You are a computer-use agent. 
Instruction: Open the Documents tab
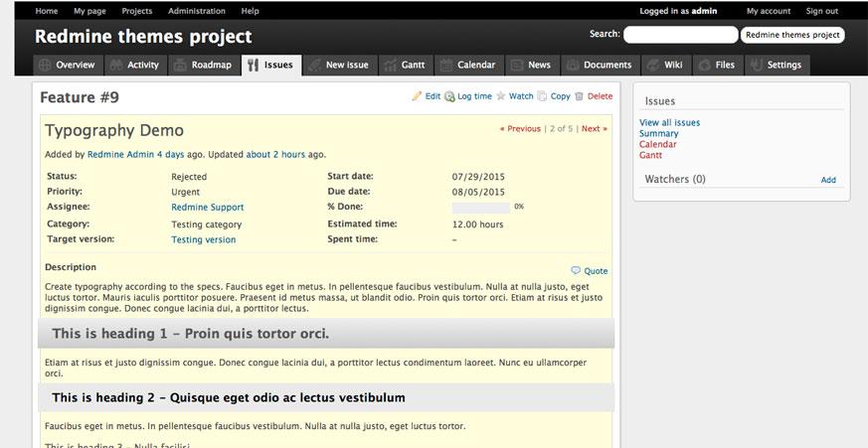601,65
